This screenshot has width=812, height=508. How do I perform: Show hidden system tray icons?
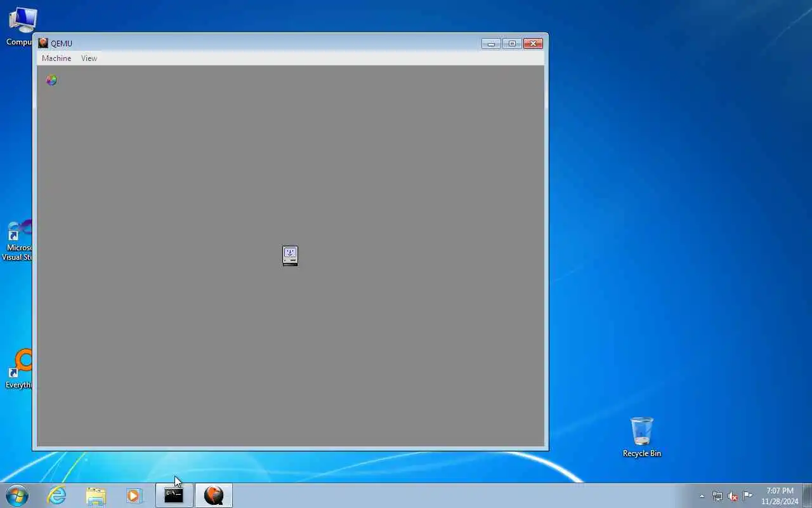(702, 496)
